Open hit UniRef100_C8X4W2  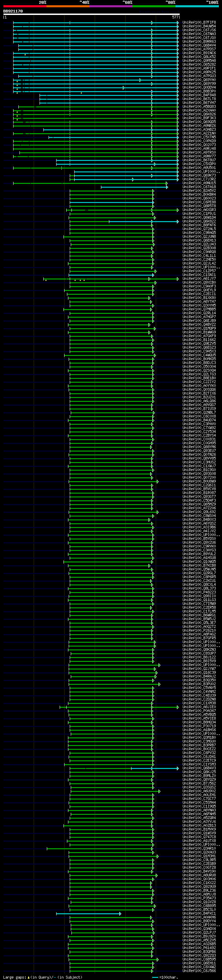click(199, 967)
